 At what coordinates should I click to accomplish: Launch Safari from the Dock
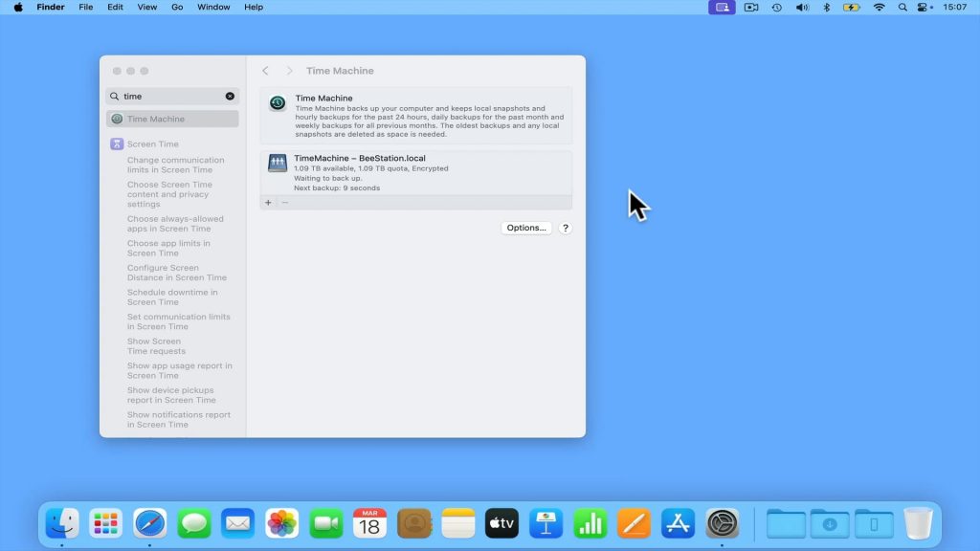coord(150,523)
